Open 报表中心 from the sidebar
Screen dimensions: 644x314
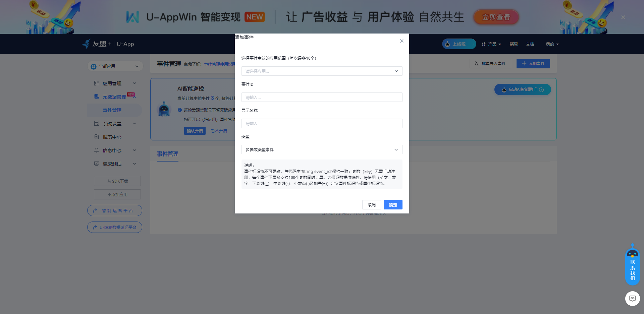pyautogui.click(x=112, y=137)
